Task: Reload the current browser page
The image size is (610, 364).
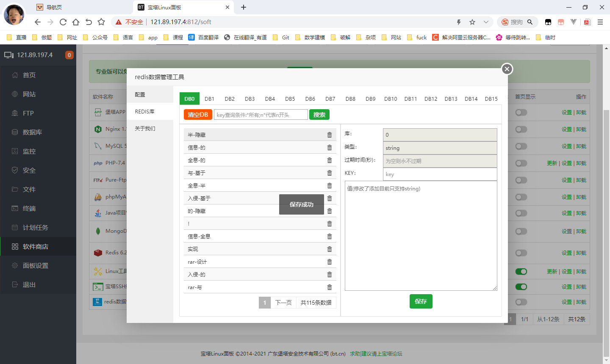Action: point(63,22)
